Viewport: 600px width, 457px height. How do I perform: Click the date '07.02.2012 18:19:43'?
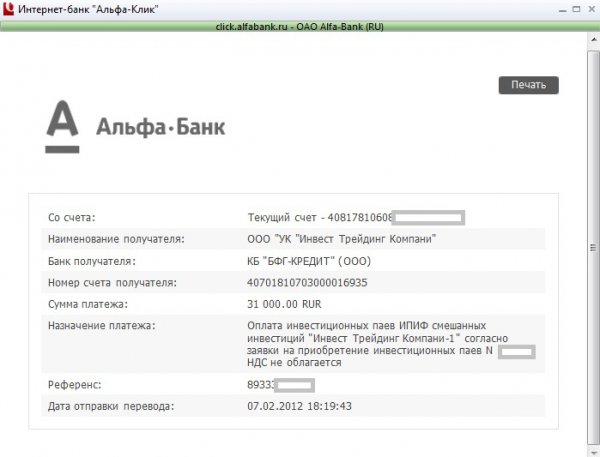[299, 406]
